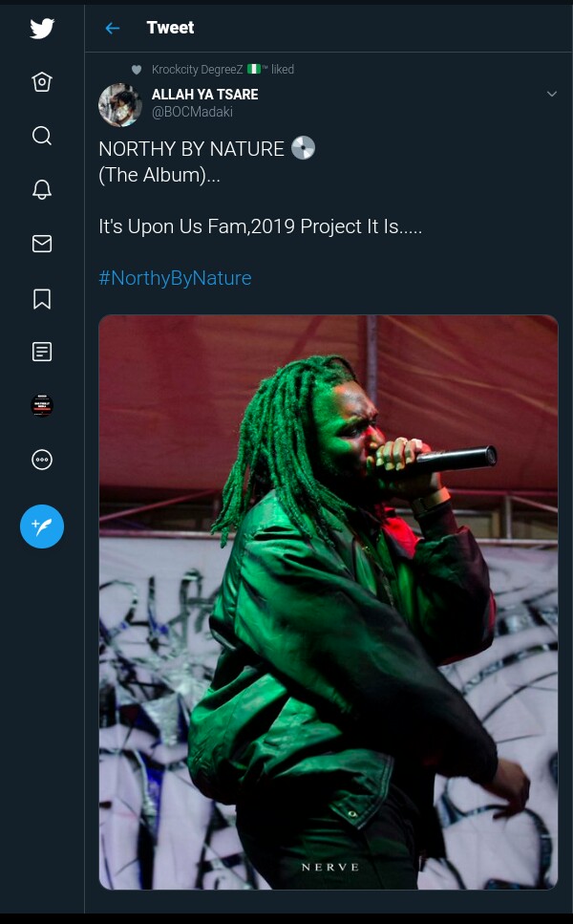Viewport: 573px width, 924px height.
Task: Click the heart icon beside liked notice
Action: (137, 70)
